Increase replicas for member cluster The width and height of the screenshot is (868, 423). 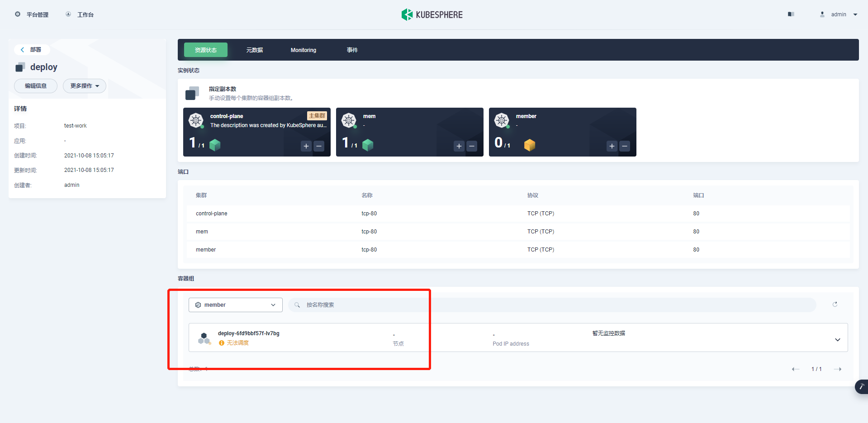point(612,146)
